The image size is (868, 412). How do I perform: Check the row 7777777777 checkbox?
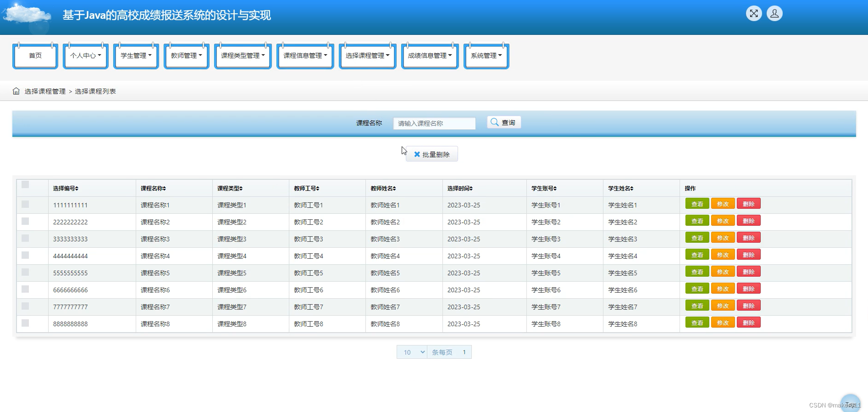[25, 306]
